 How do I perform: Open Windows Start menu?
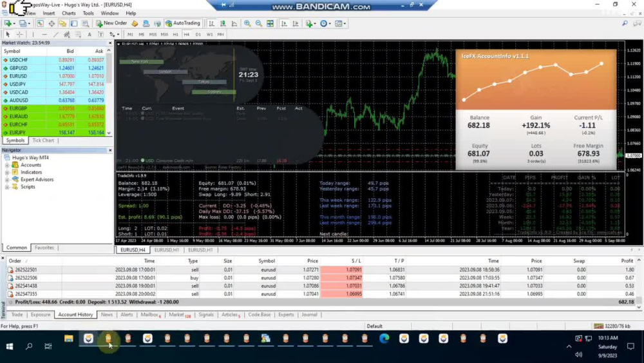(x=10, y=346)
